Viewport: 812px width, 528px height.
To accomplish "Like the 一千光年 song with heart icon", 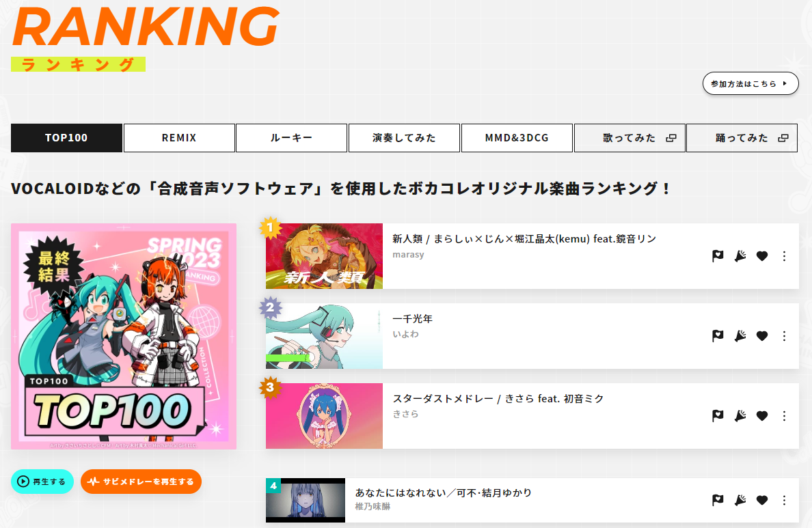I will (x=762, y=336).
